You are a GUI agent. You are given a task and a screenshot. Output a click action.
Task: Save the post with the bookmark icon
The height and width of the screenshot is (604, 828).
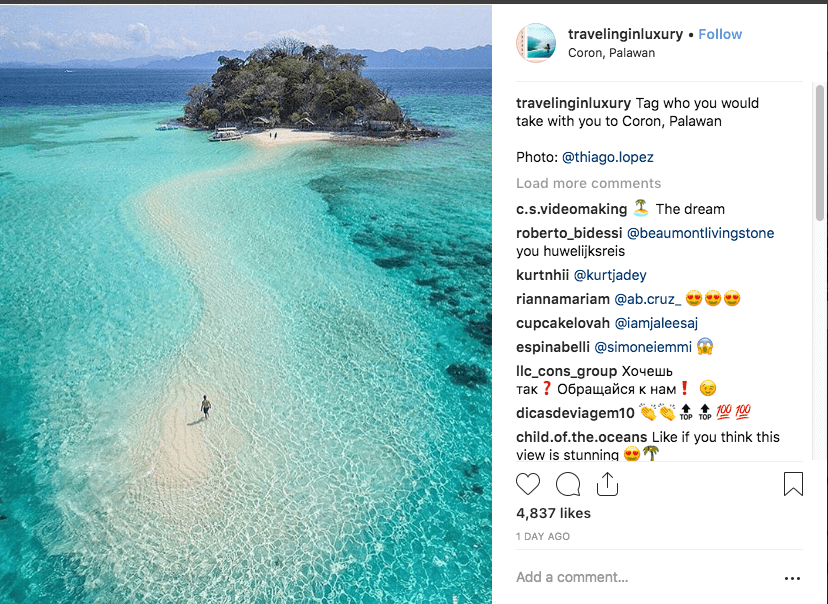793,484
